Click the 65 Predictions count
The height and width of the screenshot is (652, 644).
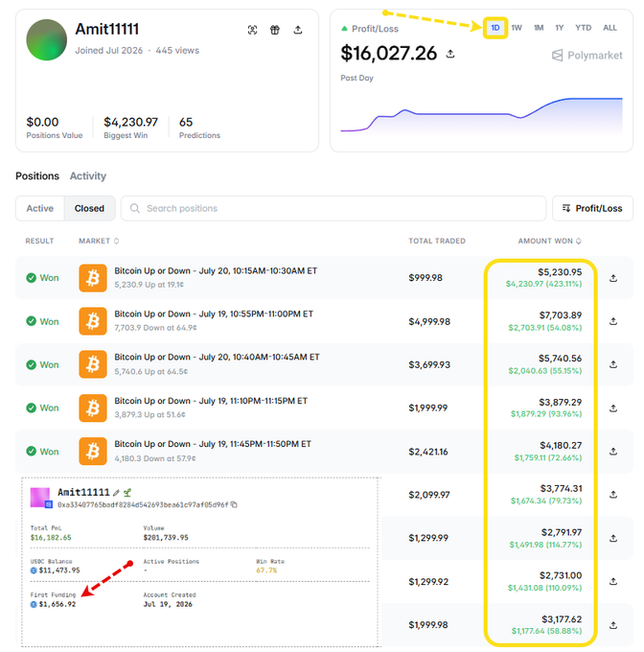[186, 123]
